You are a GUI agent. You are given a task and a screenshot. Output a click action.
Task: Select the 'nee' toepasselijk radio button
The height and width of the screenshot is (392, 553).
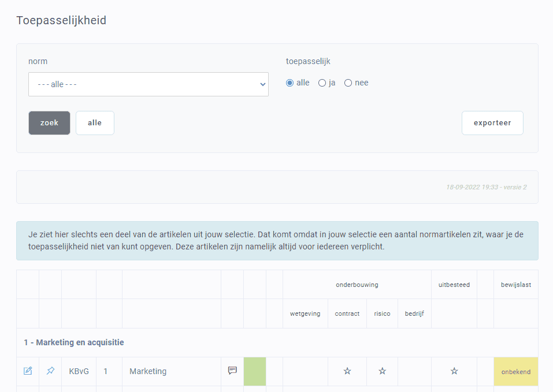point(348,83)
